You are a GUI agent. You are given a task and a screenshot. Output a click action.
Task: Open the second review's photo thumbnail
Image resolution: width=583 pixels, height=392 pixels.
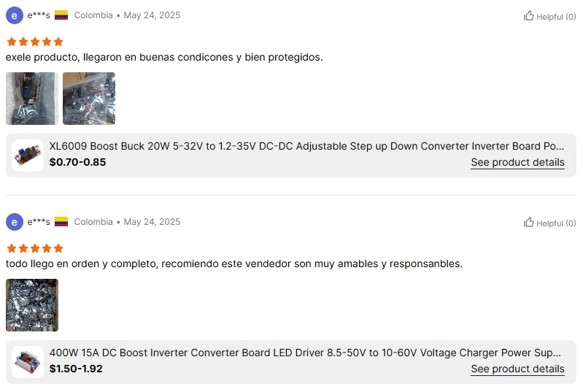point(32,305)
